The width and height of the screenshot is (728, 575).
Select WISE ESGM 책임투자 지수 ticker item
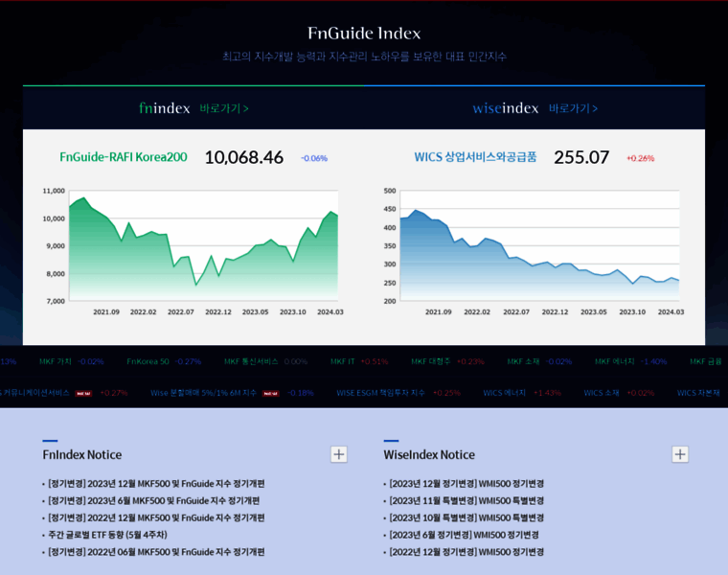coord(380,393)
